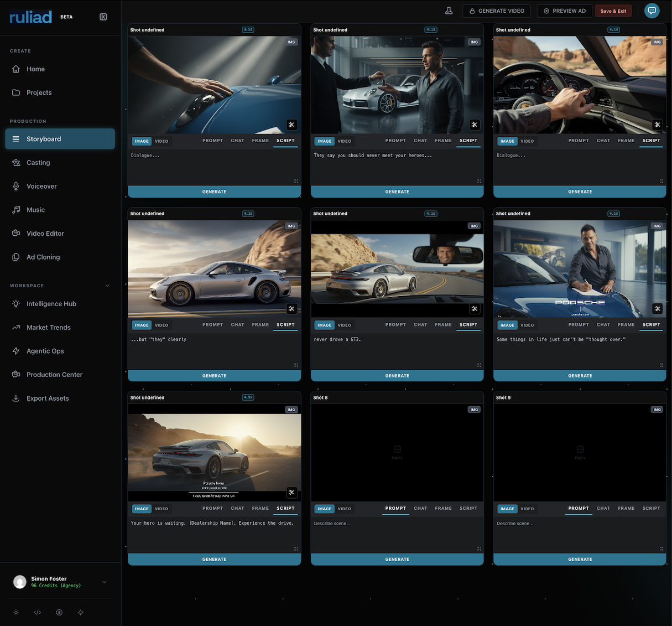672x626 pixels.
Task: Open the dollar coin icon in sidebar footer
Action: pyautogui.click(x=59, y=612)
